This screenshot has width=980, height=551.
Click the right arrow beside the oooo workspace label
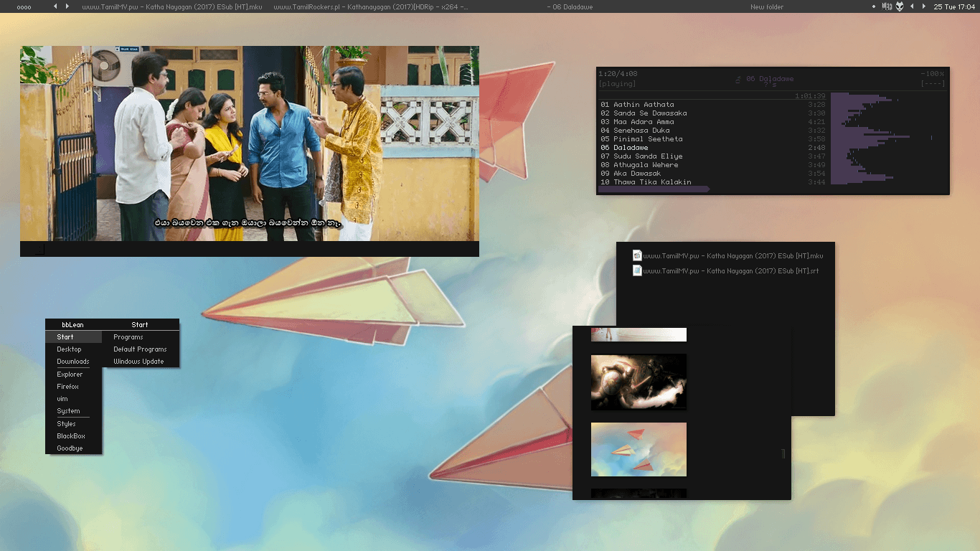pos(67,6)
